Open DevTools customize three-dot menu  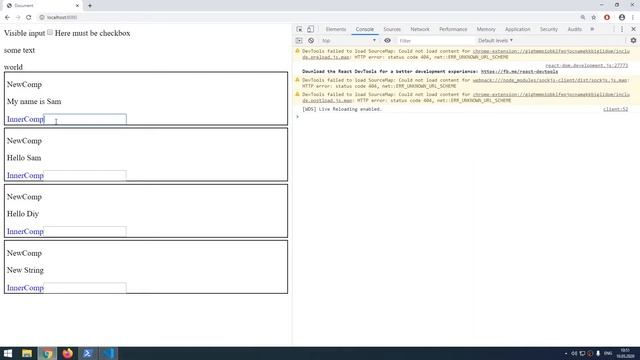point(622,29)
